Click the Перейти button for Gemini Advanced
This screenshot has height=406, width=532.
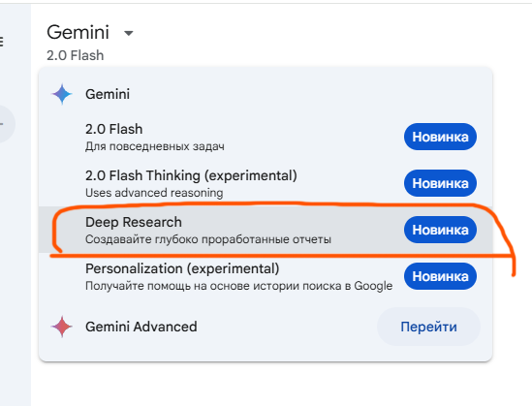coord(429,327)
